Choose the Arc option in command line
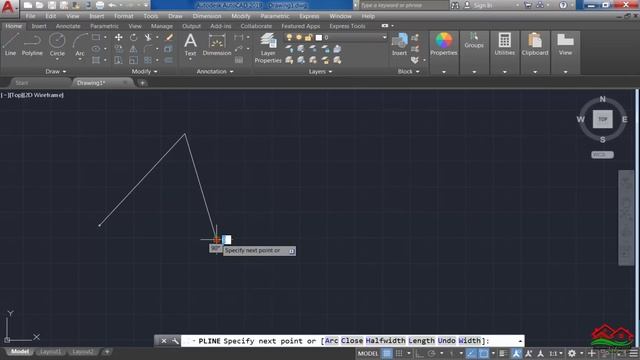 [x=331, y=340]
